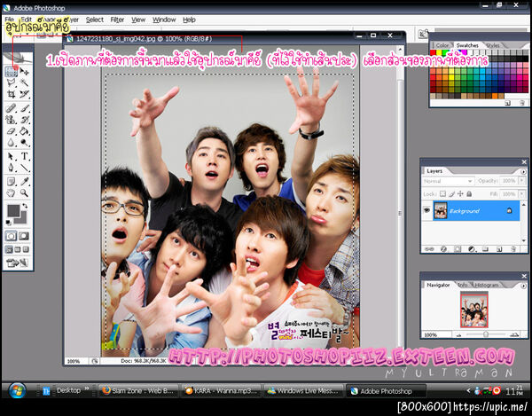
Task: Select the History Brush tool
Action: click(24, 120)
